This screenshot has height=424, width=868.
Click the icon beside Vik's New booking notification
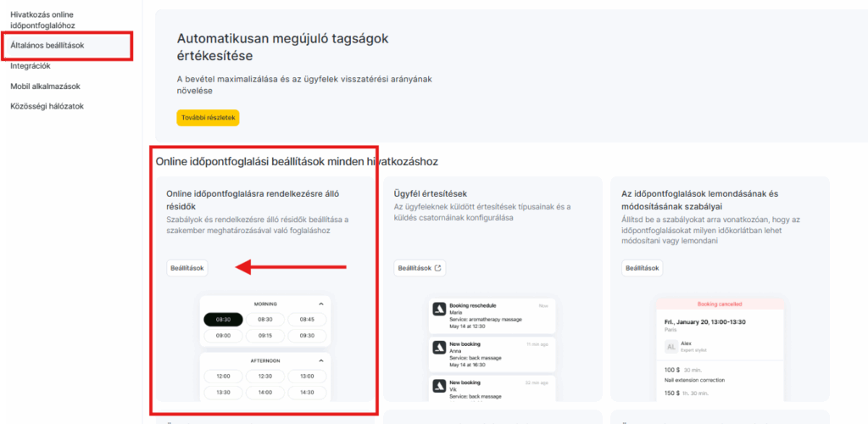[x=439, y=387]
